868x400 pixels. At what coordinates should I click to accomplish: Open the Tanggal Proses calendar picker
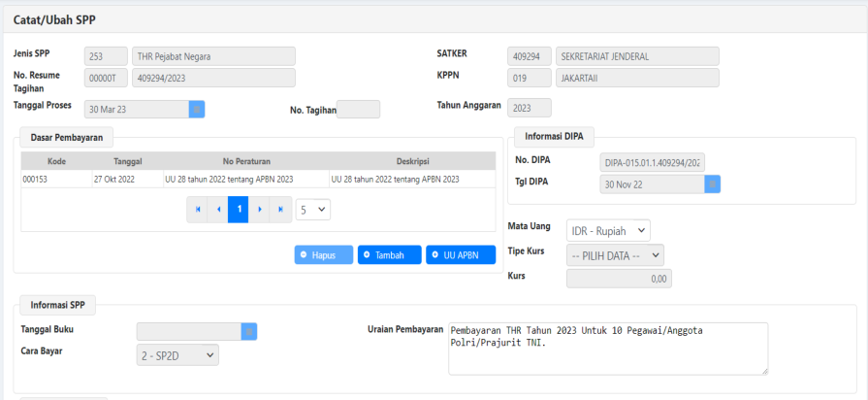coord(196,110)
